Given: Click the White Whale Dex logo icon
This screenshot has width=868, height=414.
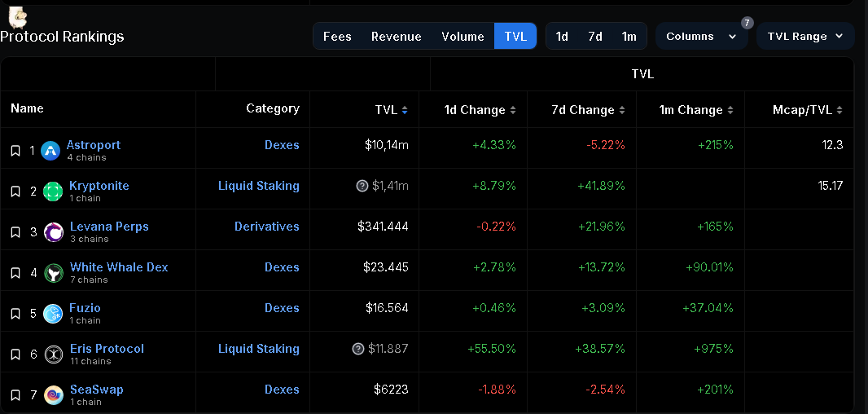Looking at the screenshot, I should pos(54,273).
